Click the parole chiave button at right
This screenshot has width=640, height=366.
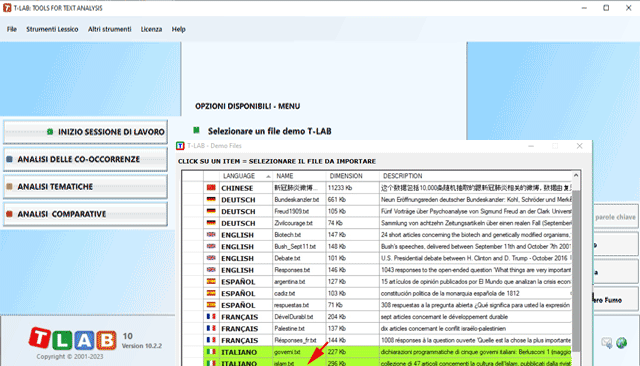click(x=615, y=217)
